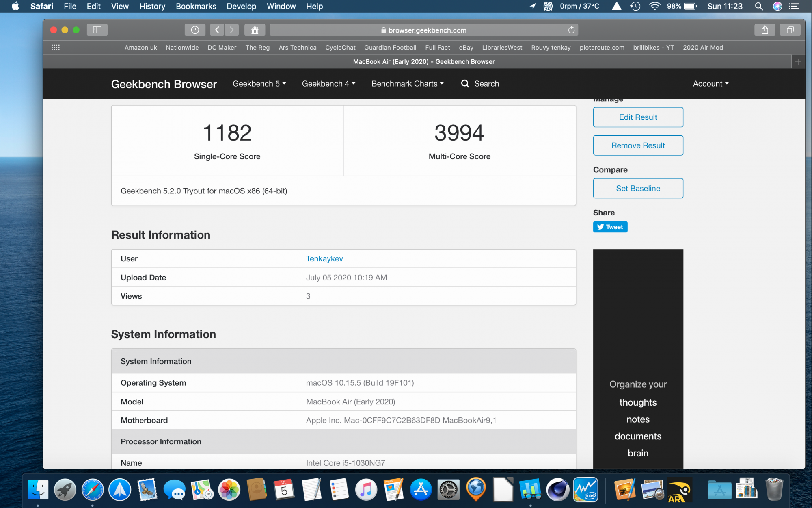Viewport: 812px width, 508px height.
Task: Open Notification Center list icon
Action: pos(794,6)
